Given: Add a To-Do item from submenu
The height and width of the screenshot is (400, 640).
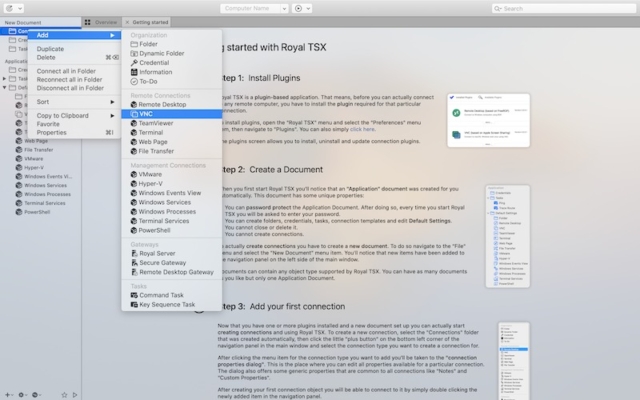Looking at the screenshot, I should tap(171, 82).
